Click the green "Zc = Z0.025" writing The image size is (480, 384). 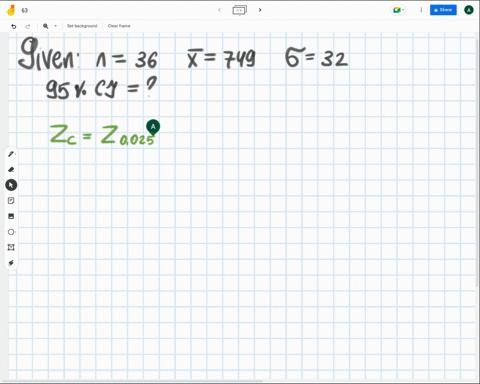pos(102,135)
